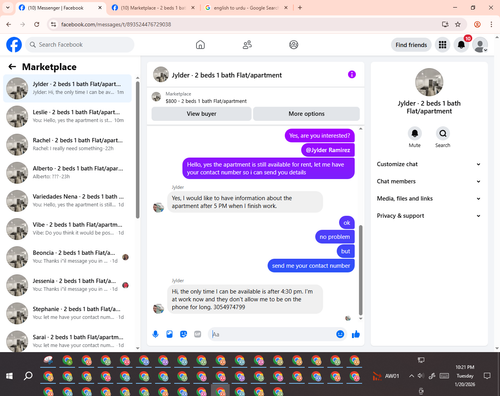Open the tab search dropdown arrow
500x396 pixels.
[7, 8]
